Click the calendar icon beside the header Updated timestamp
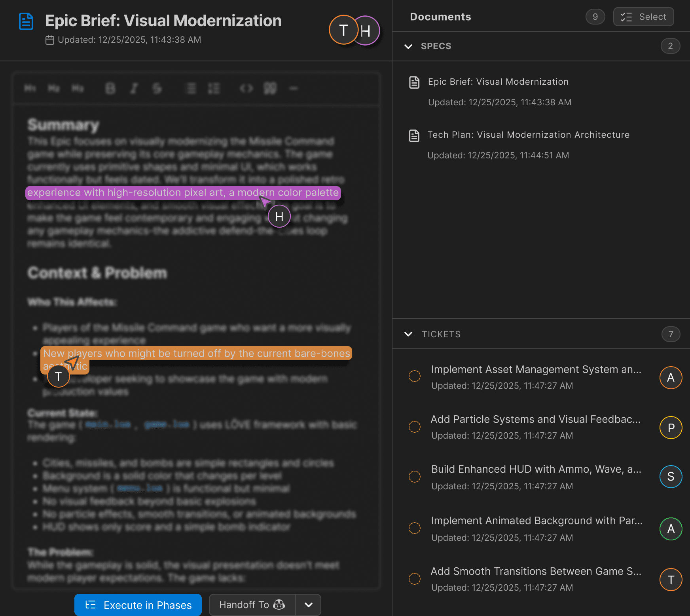 [x=50, y=40]
